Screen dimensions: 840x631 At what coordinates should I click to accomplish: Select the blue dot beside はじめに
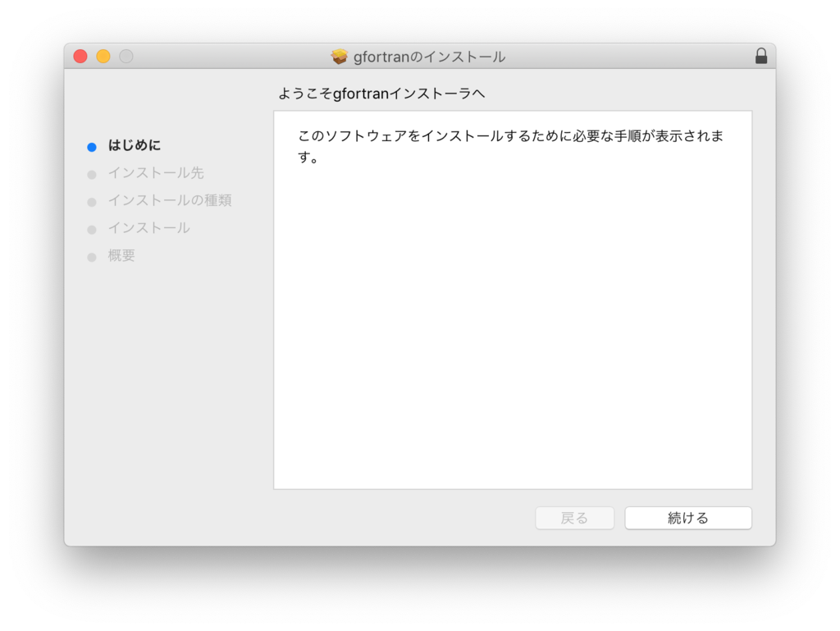(91, 145)
